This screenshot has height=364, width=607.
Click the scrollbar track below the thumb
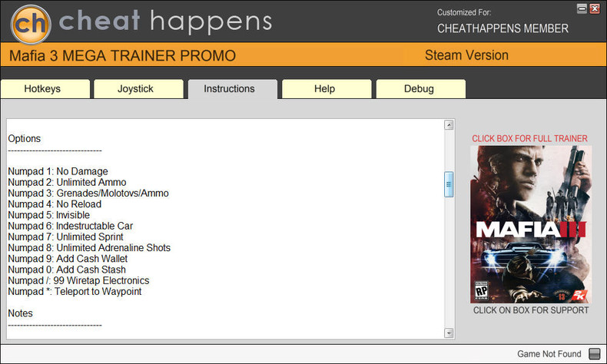[449, 263]
